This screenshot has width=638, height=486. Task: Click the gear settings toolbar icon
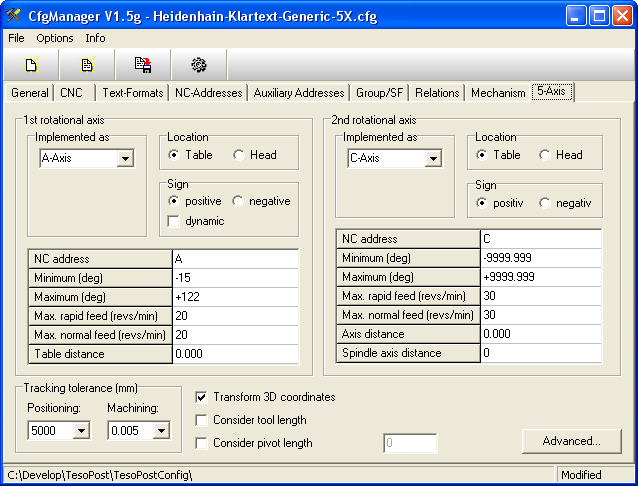[x=199, y=65]
